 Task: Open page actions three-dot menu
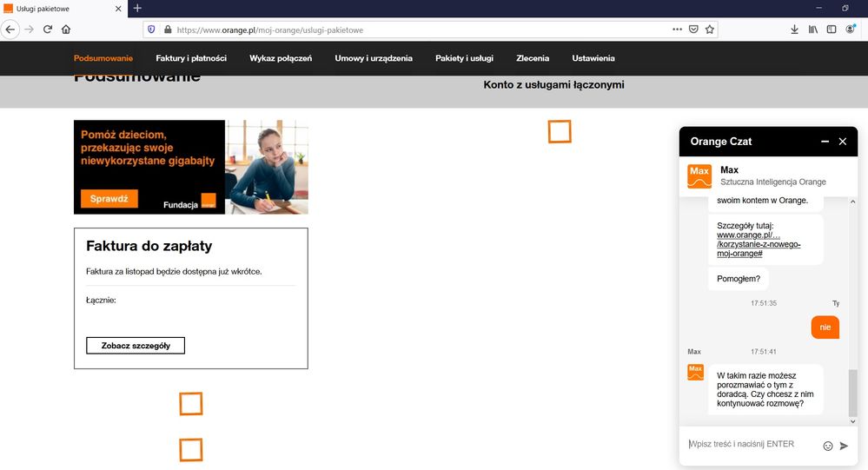pos(677,30)
